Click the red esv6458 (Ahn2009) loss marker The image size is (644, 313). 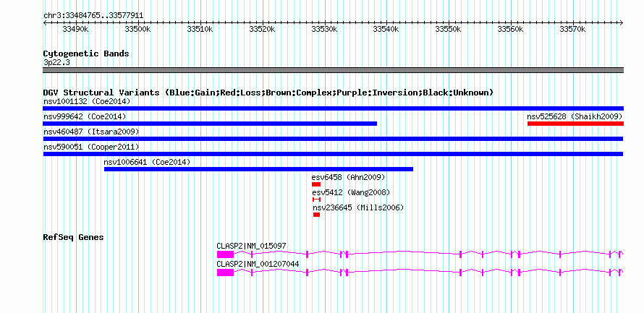315,184
